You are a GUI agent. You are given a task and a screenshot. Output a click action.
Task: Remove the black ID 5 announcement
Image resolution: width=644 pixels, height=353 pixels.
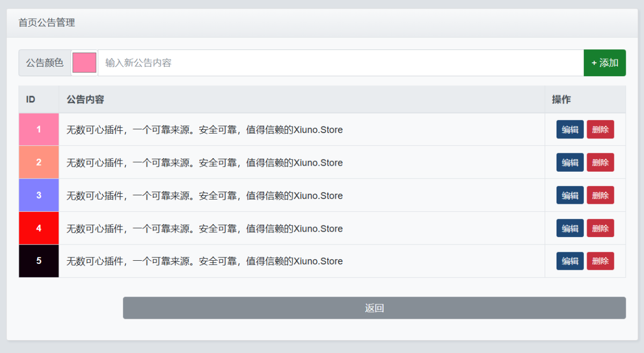pyautogui.click(x=600, y=261)
